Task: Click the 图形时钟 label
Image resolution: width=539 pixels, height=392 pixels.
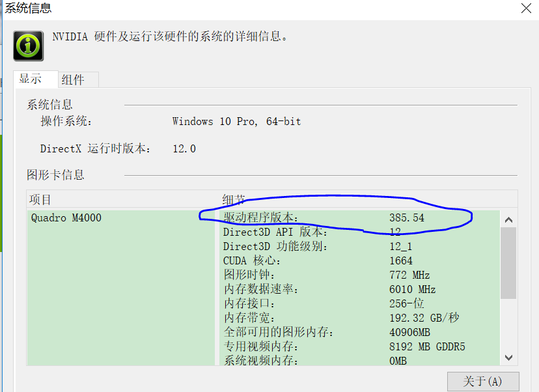Action: [x=249, y=275]
